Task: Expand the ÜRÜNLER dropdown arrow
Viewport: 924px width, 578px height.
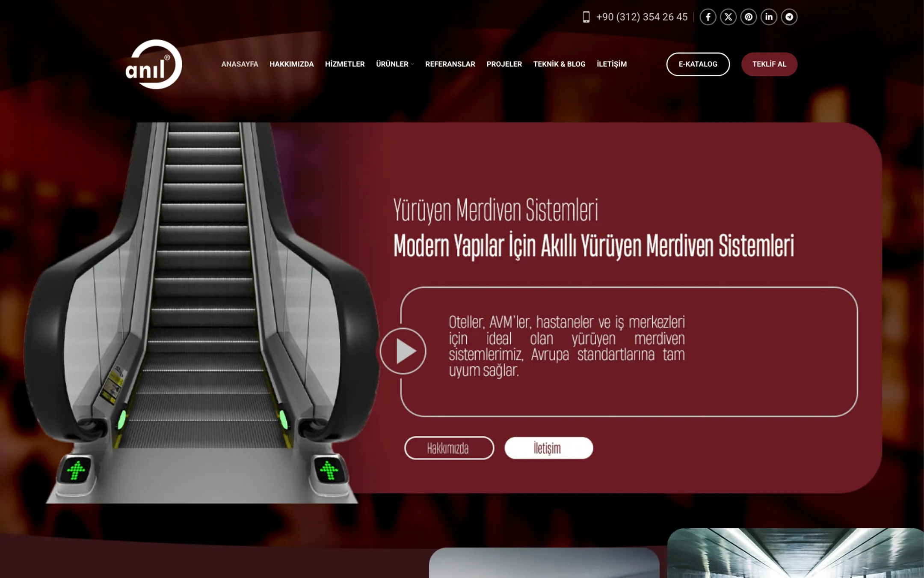Action: pyautogui.click(x=412, y=64)
